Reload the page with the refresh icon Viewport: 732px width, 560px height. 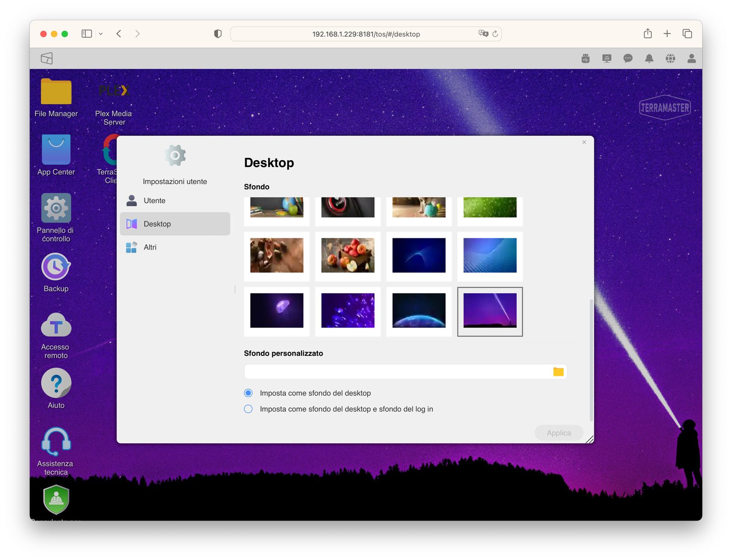(x=495, y=34)
